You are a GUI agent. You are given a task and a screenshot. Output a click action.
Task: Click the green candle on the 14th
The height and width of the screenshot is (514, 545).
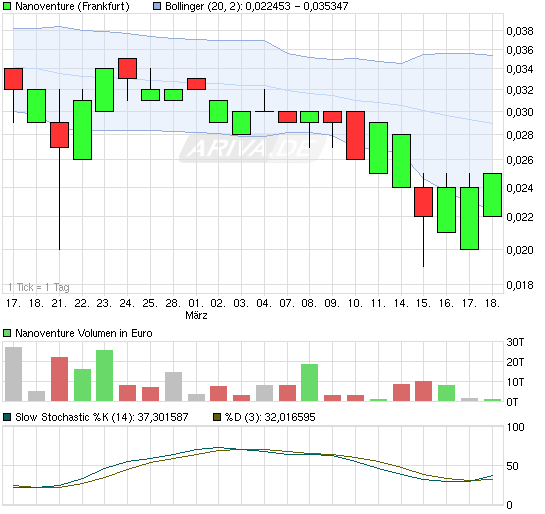click(x=401, y=161)
